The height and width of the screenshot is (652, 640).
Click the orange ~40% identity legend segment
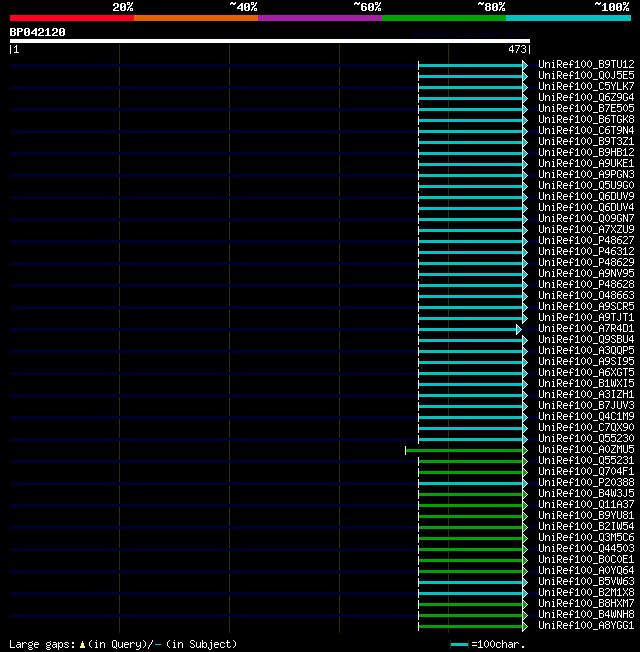[x=196, y=18]
